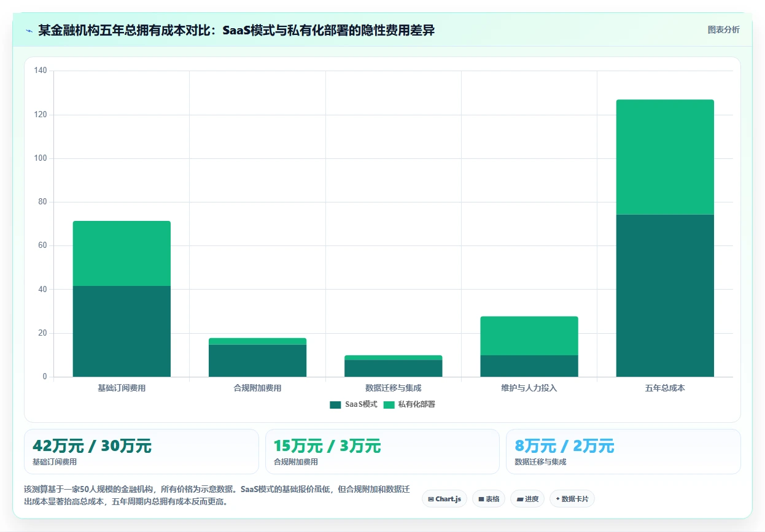
Task: Open the 42万元 / 30万元 data card
Action: tap(141, 452)
